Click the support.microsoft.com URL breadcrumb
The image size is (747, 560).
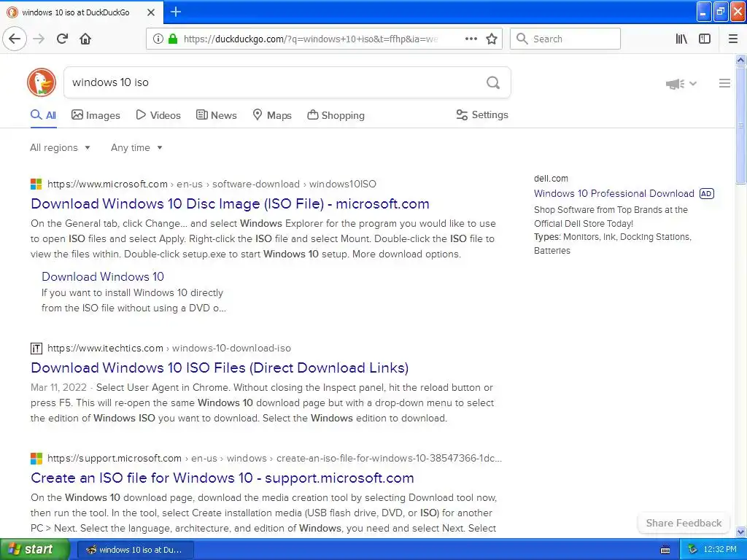(x=274, y=458)
